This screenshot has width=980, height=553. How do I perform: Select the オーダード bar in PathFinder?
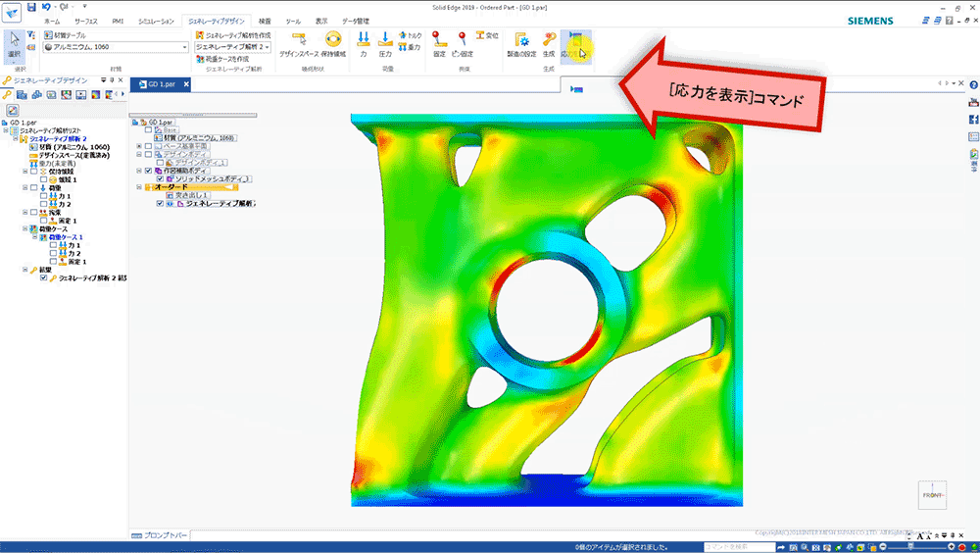click(191, 187)
